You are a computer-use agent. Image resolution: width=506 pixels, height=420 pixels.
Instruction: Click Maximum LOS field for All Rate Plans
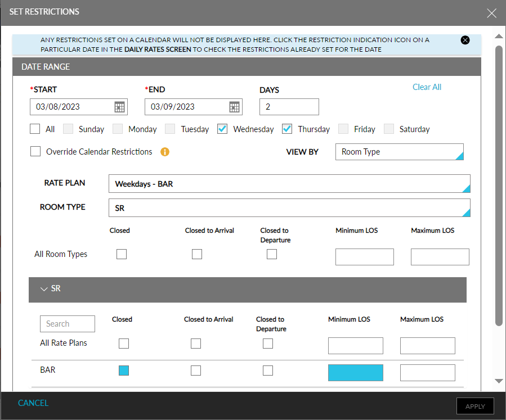point(428,346)
